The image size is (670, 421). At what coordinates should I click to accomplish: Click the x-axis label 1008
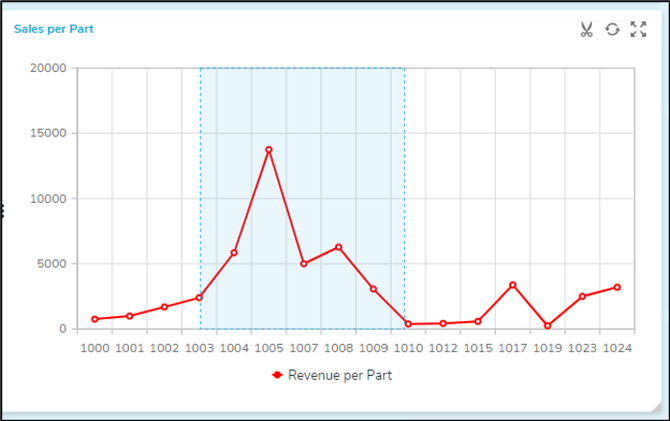pos(338,348)
